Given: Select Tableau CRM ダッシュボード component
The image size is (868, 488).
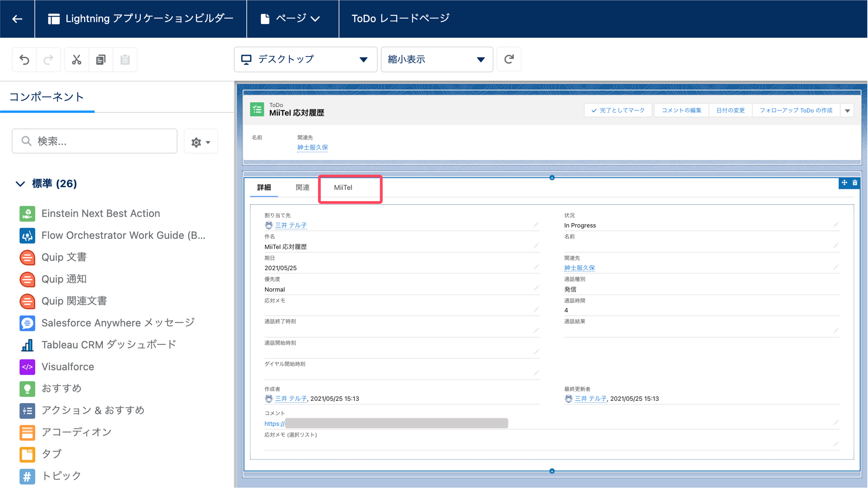Looking at the screenshot, I should (98, 345).
